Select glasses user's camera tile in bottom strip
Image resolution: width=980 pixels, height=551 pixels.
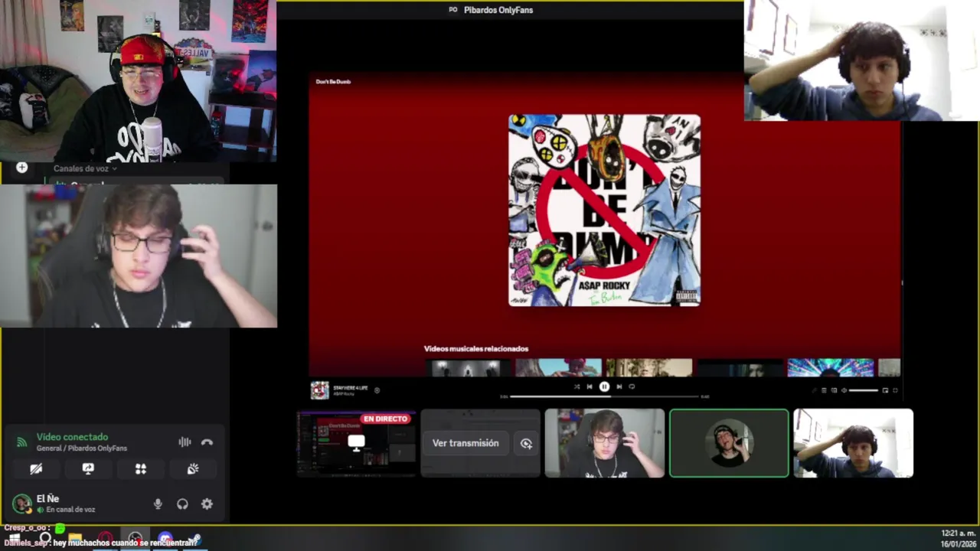(605, 443)
